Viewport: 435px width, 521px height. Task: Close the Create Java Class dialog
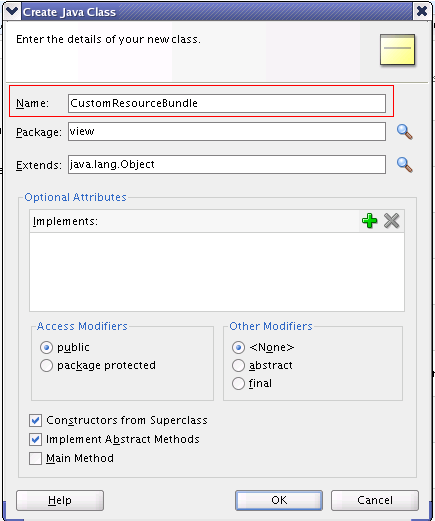pos(422,11)
